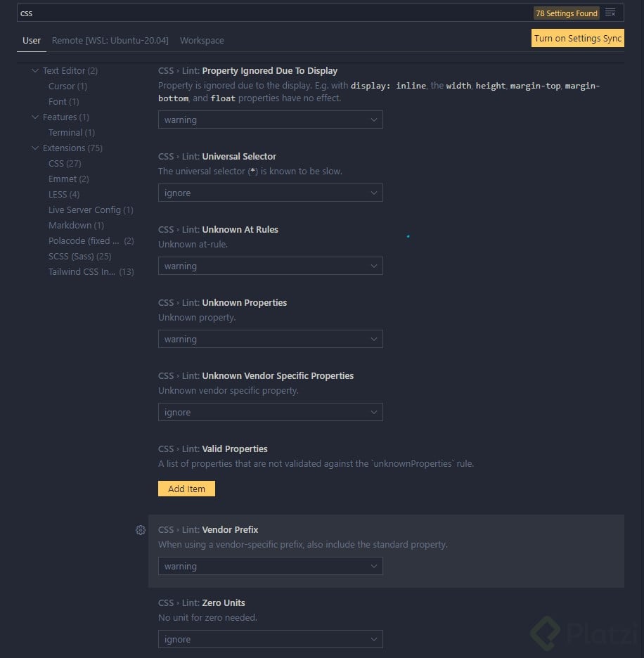Click 'Unknown vendor specific property.' description
Screen dimensions: 644x658
pos(228,391)
